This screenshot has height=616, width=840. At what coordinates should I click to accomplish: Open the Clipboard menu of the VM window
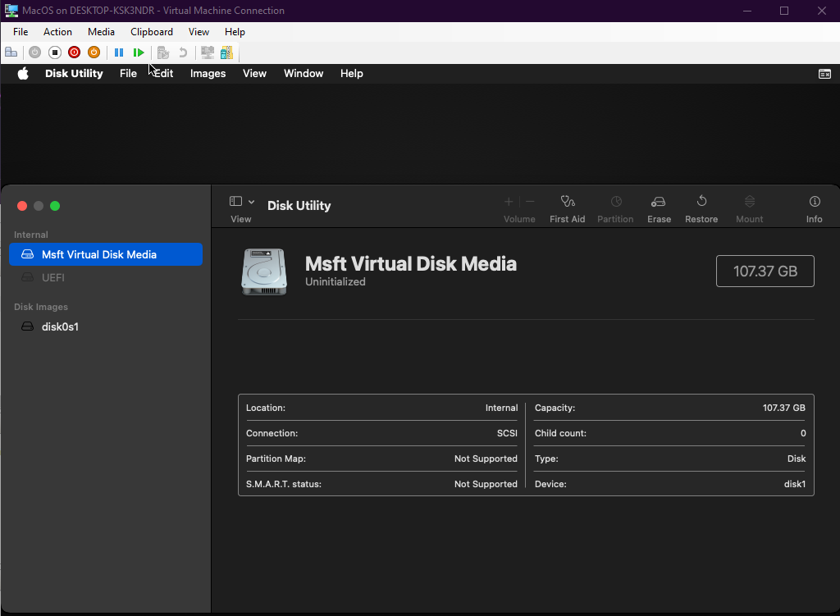click(x=152, y=32)
